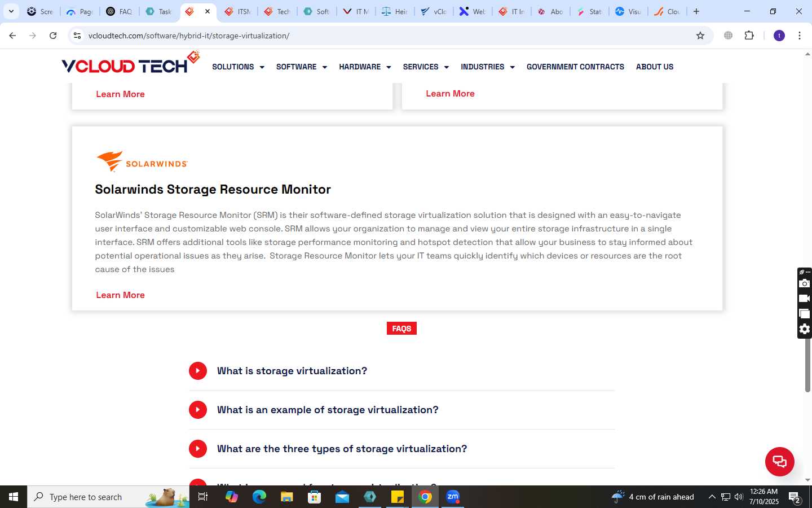Open Sticky Notes from the taskbar
This screenshot has width=812, height=508.
pos(398,497)
